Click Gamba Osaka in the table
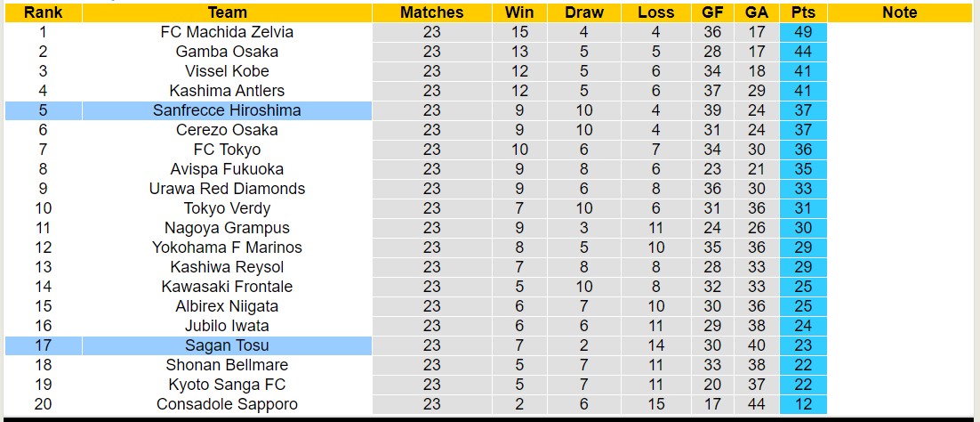Image resolution: width=980 pixels, height=422 pixels. 227,52
